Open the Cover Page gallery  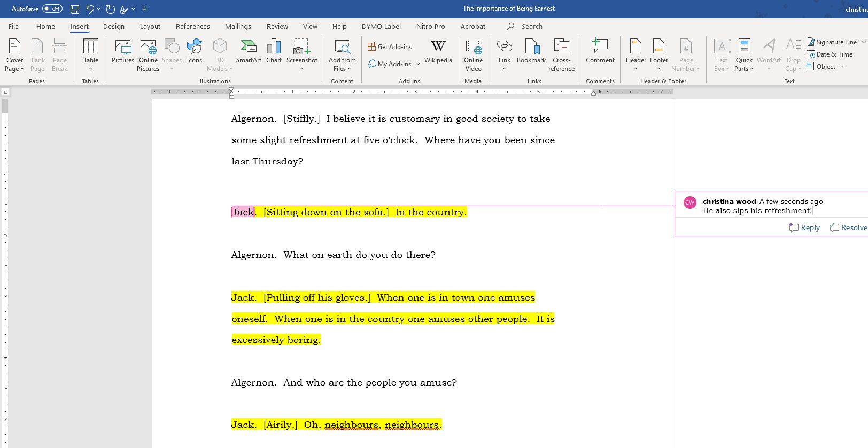coord(14,55)
